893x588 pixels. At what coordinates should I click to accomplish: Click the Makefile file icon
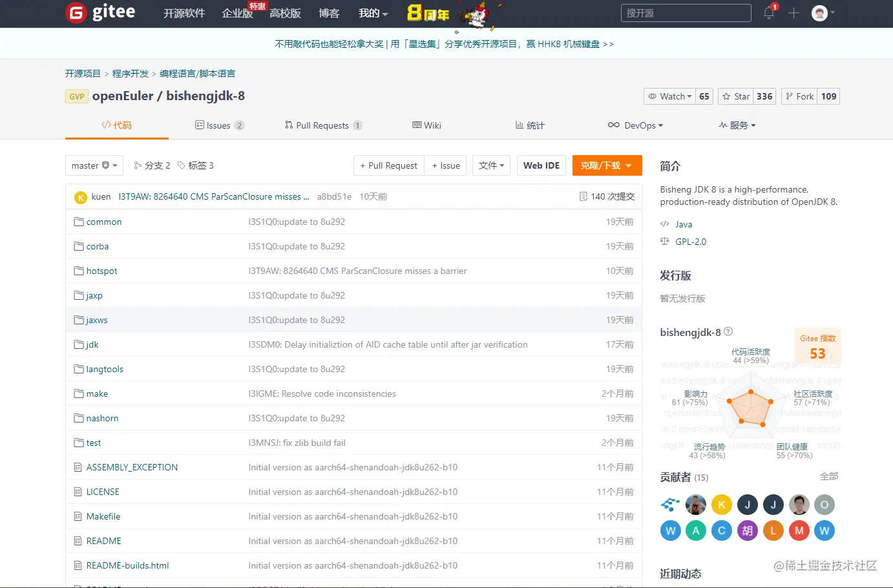[78, 516]
